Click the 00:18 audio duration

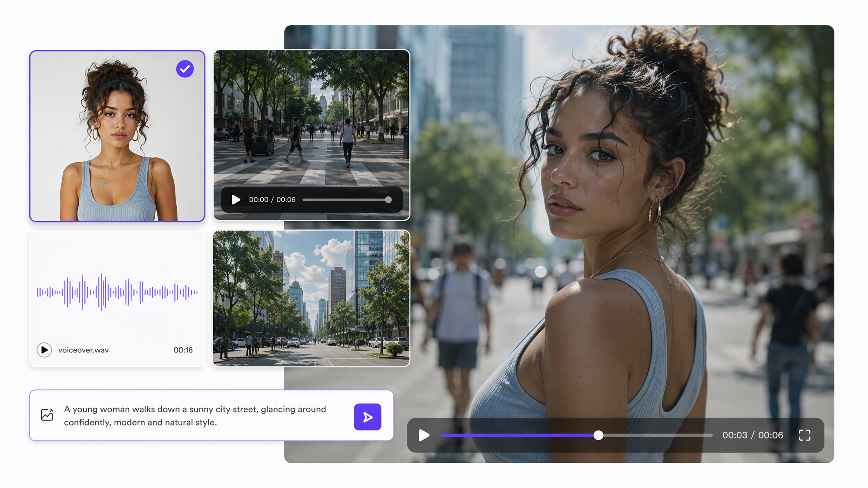(x=183, y=350)
